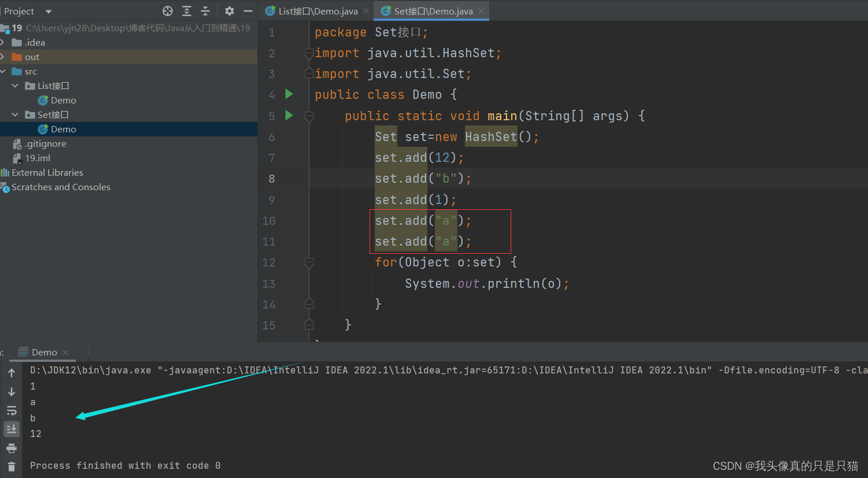
Task: Select the Demo run tab
Action: coord(44,352)
